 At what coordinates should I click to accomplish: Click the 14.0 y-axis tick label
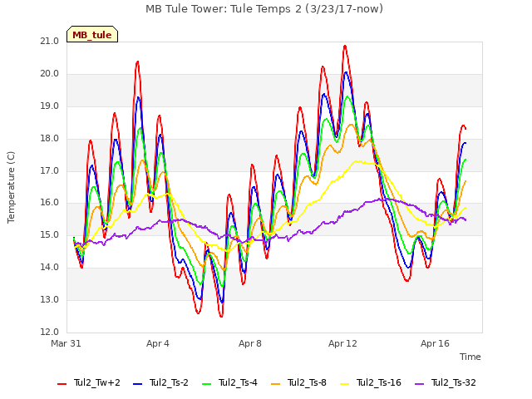click(50, 268)
